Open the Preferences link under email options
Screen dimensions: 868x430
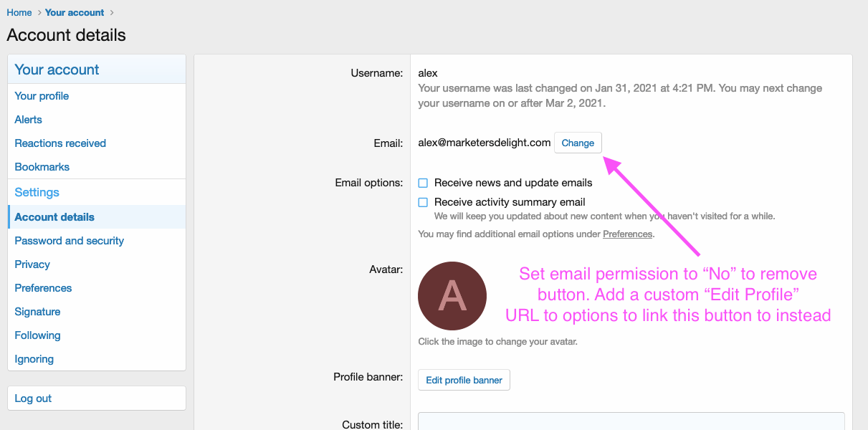point(627,234)
